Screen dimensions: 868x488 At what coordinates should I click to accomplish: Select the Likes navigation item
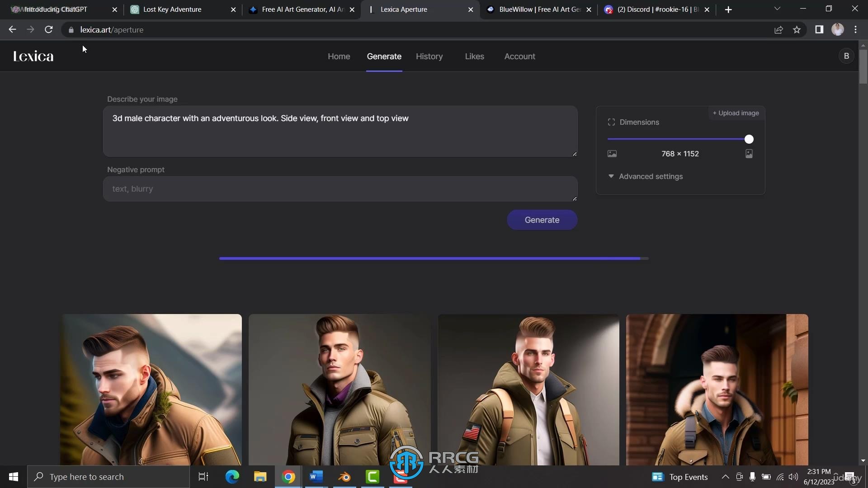475,56
